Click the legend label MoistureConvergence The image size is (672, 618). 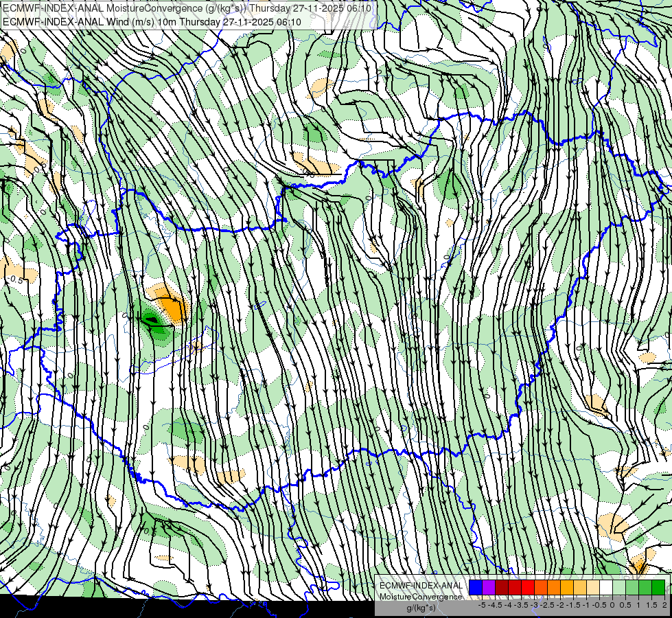pos(421,597)
